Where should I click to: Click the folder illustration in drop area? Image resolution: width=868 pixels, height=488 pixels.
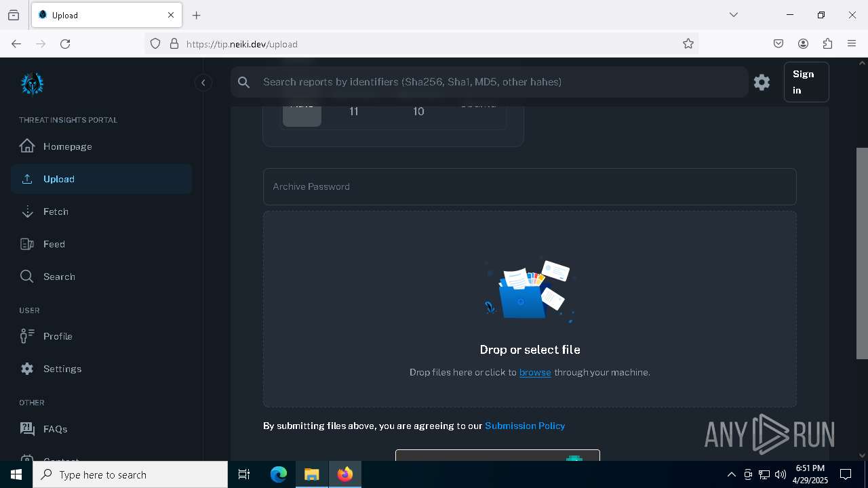529,291
